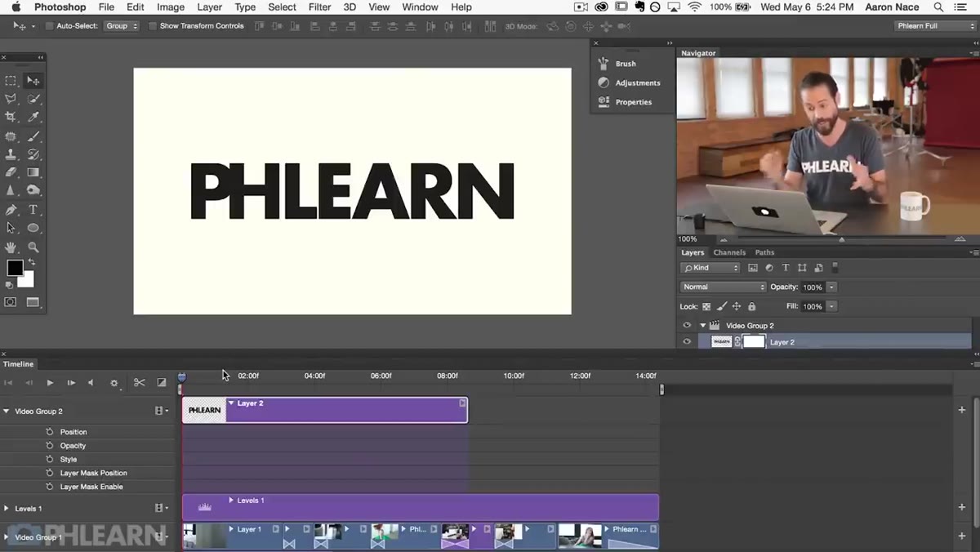Select the Brush tool in toolbox

tap(33, 136)
